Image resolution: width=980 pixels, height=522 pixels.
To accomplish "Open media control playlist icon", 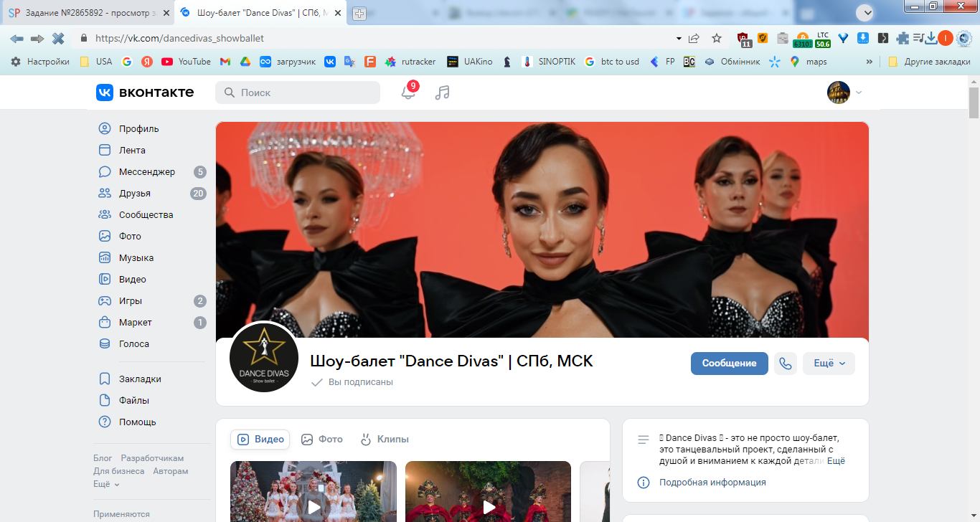I will [x=918, y=39].
